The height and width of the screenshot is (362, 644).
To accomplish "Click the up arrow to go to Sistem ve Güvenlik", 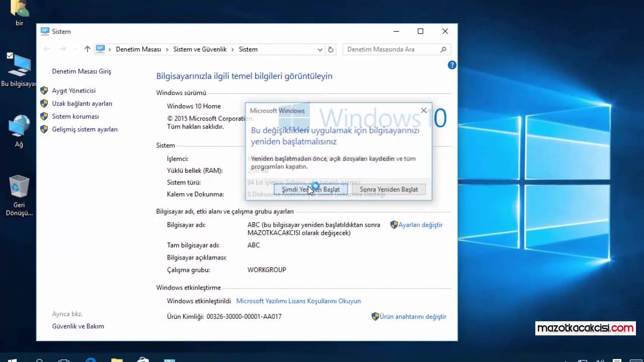I will [87, 49].
